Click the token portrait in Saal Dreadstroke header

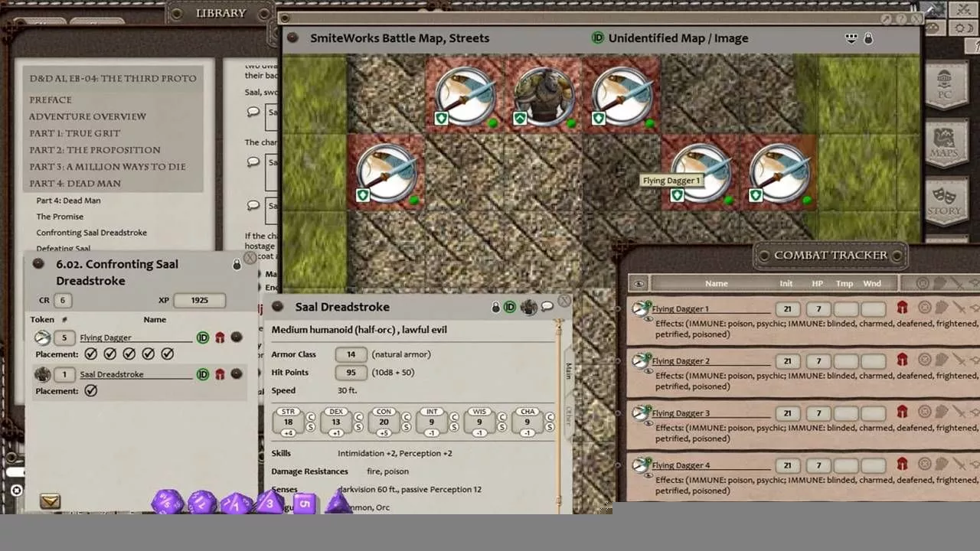coord(528,307)
